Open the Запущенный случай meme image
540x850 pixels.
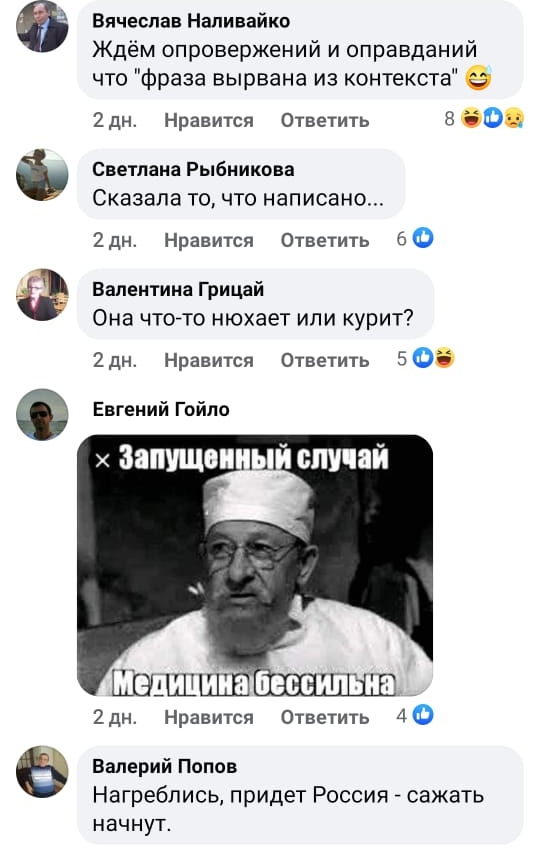tap(255, 565)
